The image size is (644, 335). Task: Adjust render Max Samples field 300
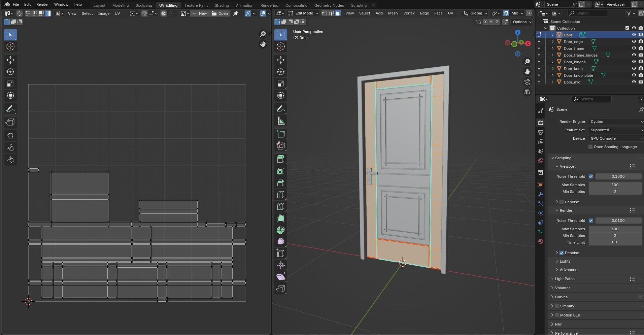[615, 229]
